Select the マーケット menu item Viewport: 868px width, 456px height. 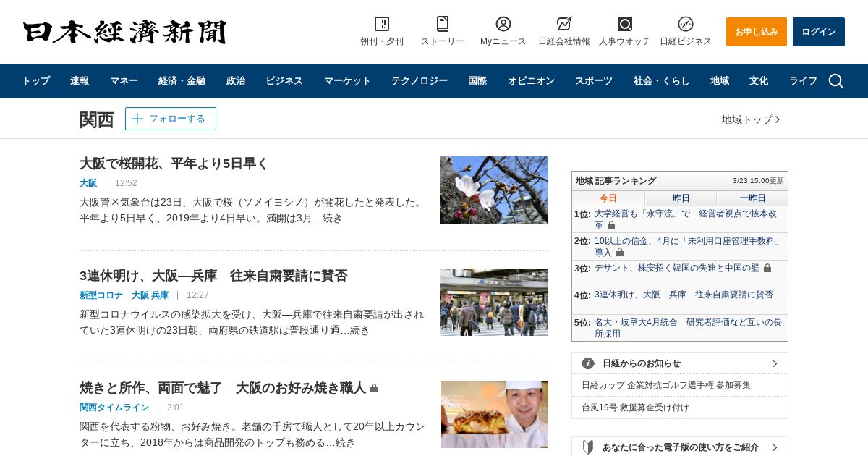[x=347, y=81]
